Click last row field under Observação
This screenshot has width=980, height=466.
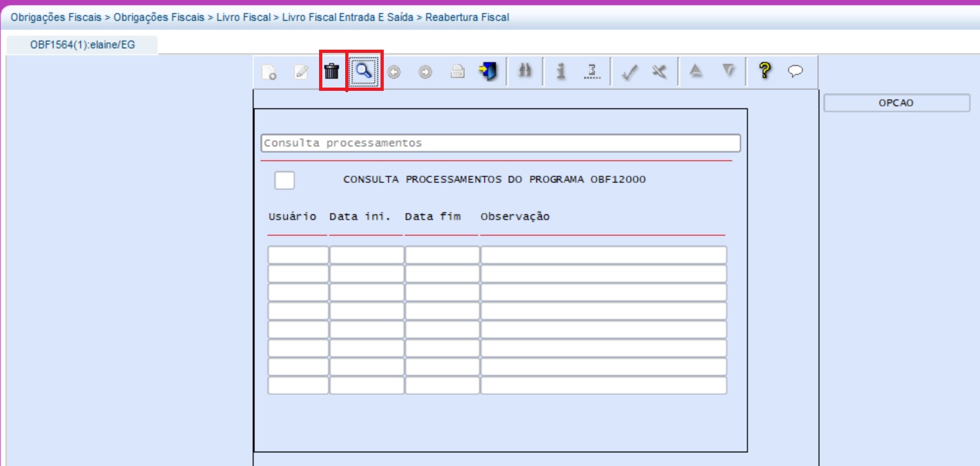pos(604,386)
